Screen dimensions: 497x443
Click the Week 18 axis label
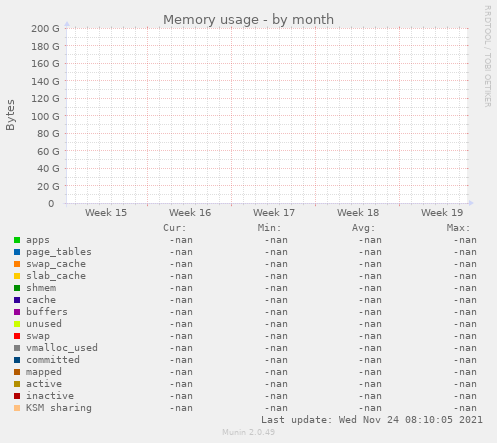tap(358, 213)
